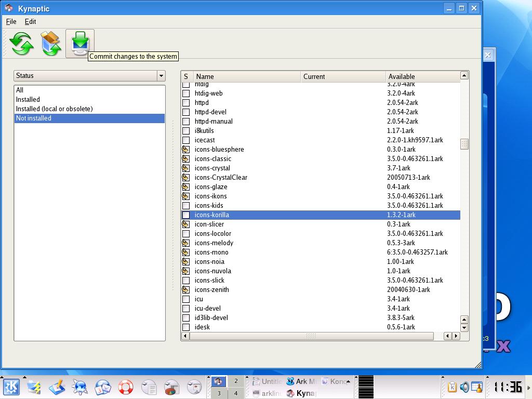Select Installed (local or obsolete) filter
This screenshot has height=399, width=532.
(x=89, y=109)
